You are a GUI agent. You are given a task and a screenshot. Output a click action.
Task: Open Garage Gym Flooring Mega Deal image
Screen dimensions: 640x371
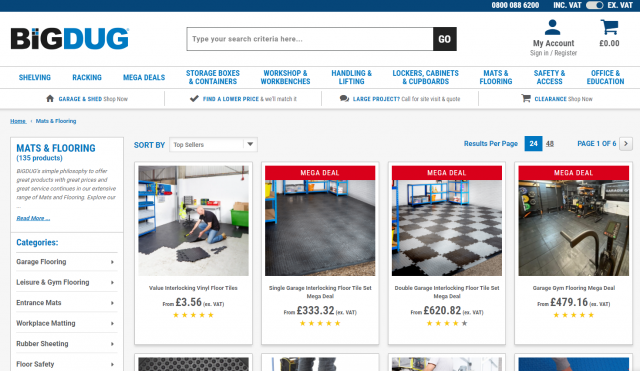point(573,220)
